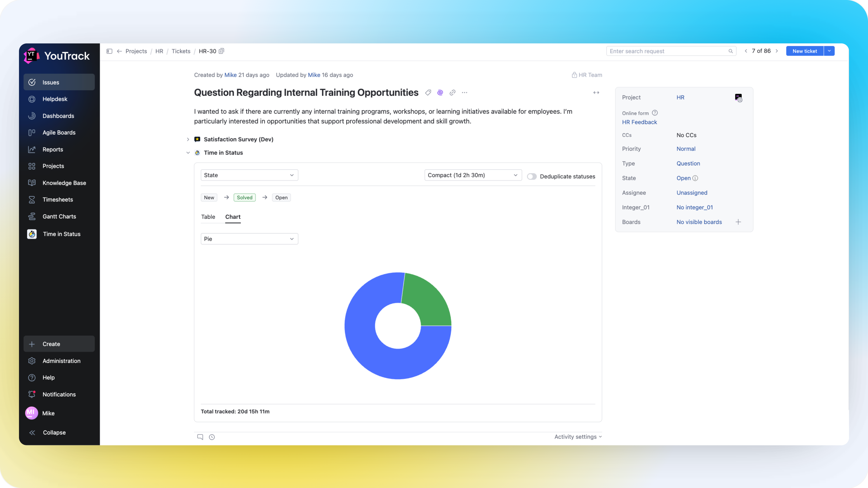Click the link icon next to the title
Screen dimensions: 868x488
point(452,93)
